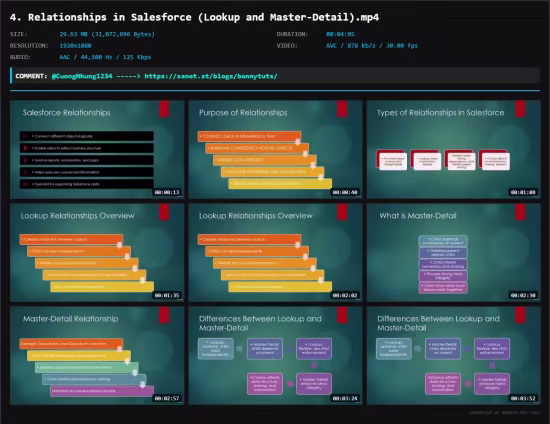Click the 00:01:35 timestamp
Screen dimensions: 550x424
167,295
